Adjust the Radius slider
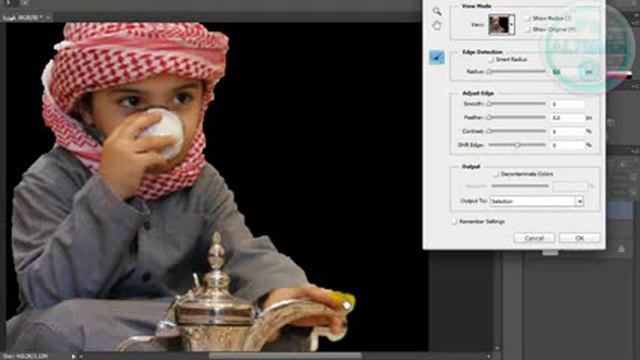This screenshot has height=360, width=640. [517, 72]
